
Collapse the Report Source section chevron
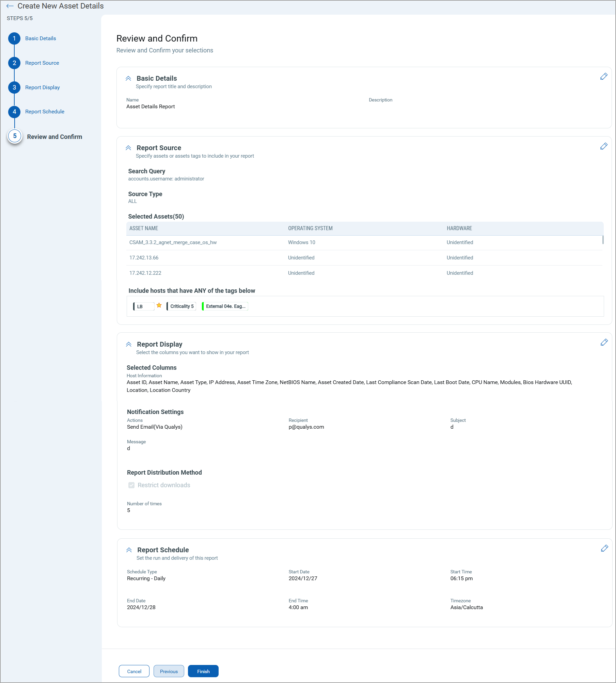[128, 148]
